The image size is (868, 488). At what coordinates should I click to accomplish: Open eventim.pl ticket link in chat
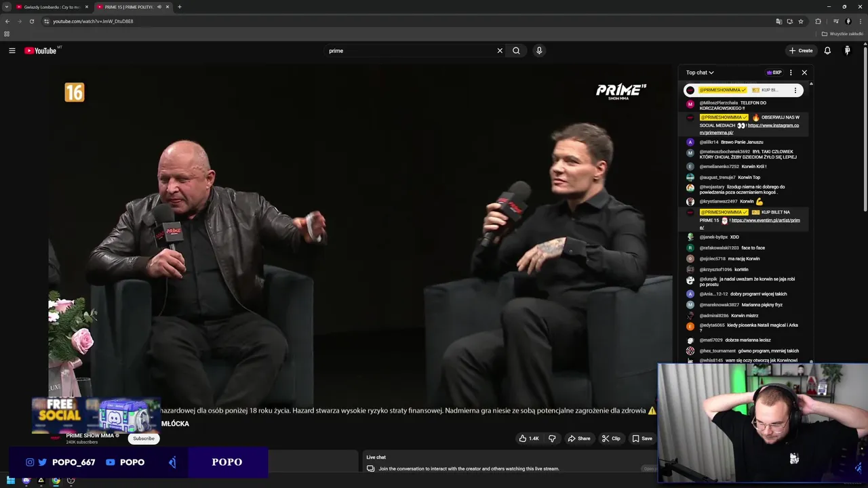coord(749,224)
